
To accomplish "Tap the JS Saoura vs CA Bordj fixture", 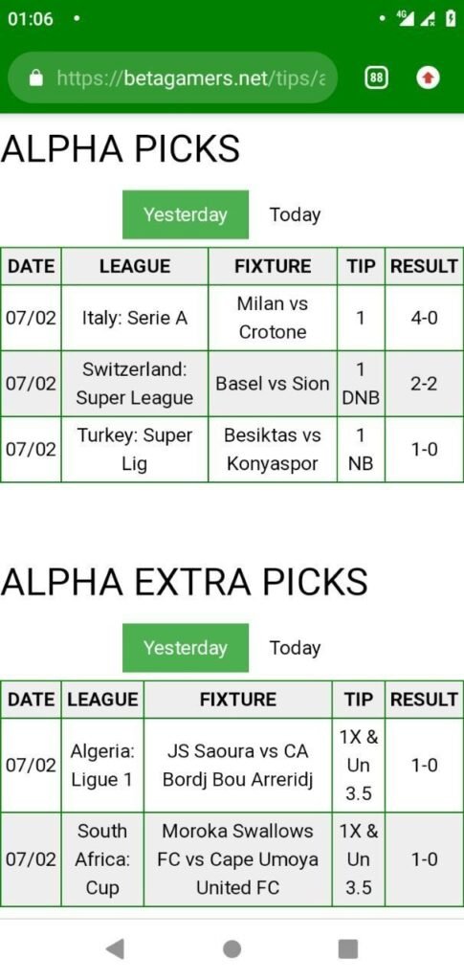I will (x=238, y=765).
